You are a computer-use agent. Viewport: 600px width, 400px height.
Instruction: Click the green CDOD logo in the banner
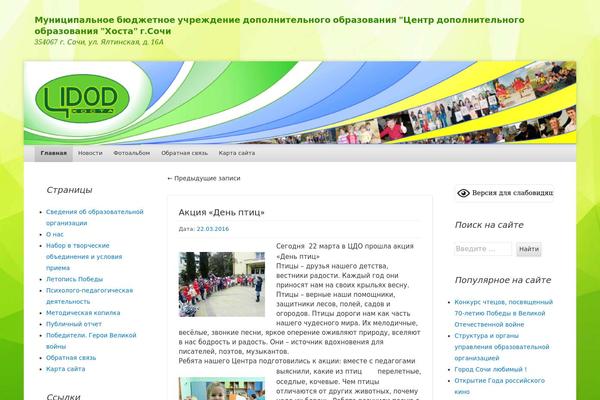82,98
